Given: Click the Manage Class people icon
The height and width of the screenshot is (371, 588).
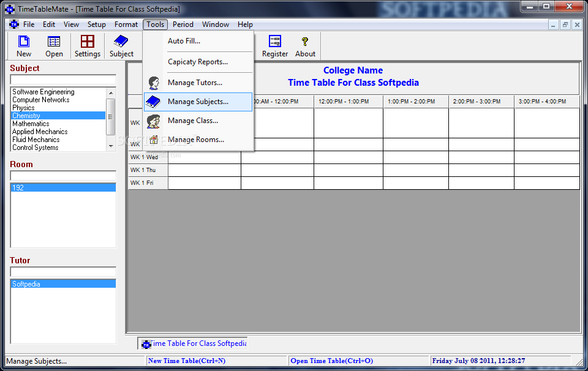Looking at the screenshot, I should pyautogui.click(x=153, y=121).
